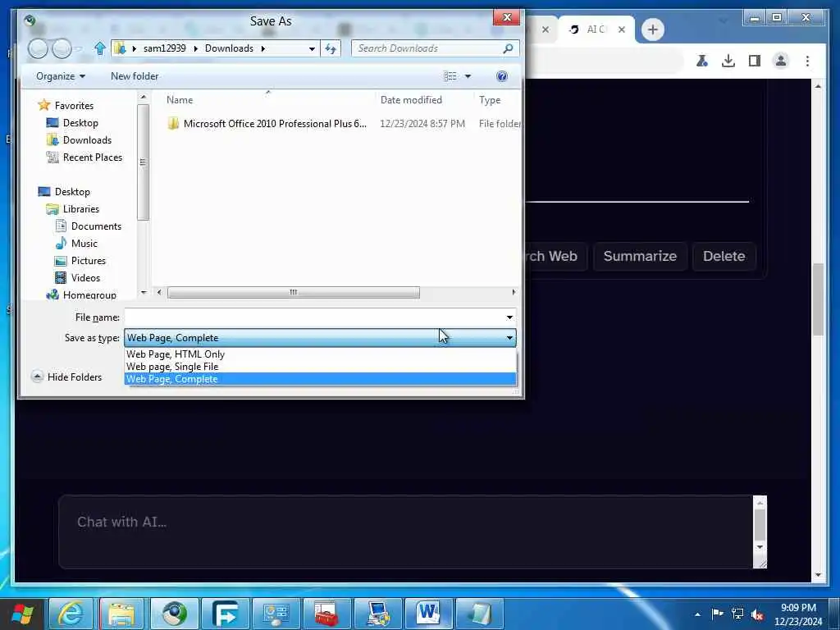The width and height of the screenshot is (840, 630).
Task: Select Web Page, HTML Only type
Action: tap(320, 354)
